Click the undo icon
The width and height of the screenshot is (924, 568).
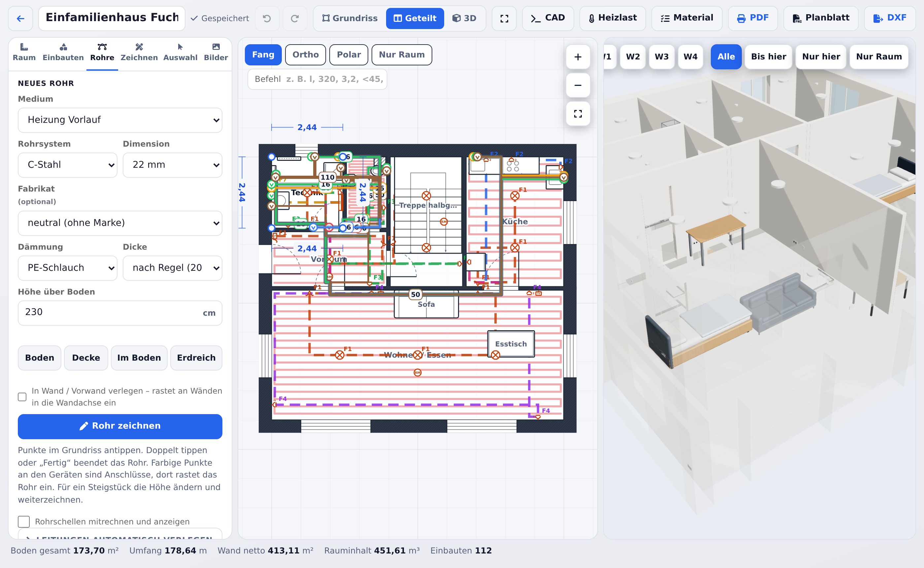click(x=267, y=18)
